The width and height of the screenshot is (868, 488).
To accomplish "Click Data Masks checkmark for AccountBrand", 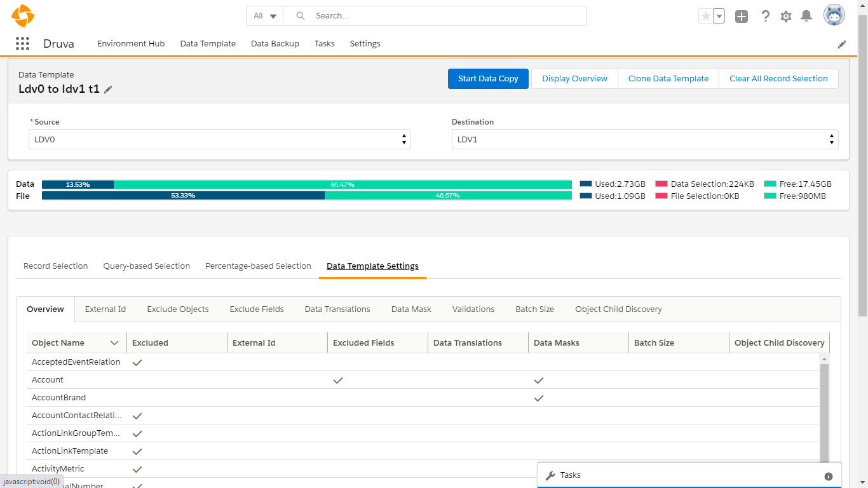I will click(539, 398).
